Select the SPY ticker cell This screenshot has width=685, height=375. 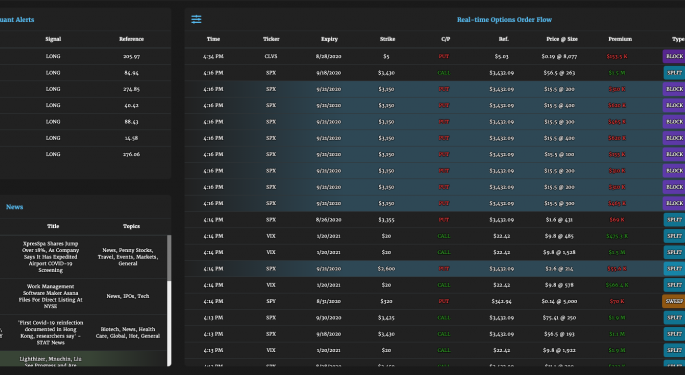271,301
